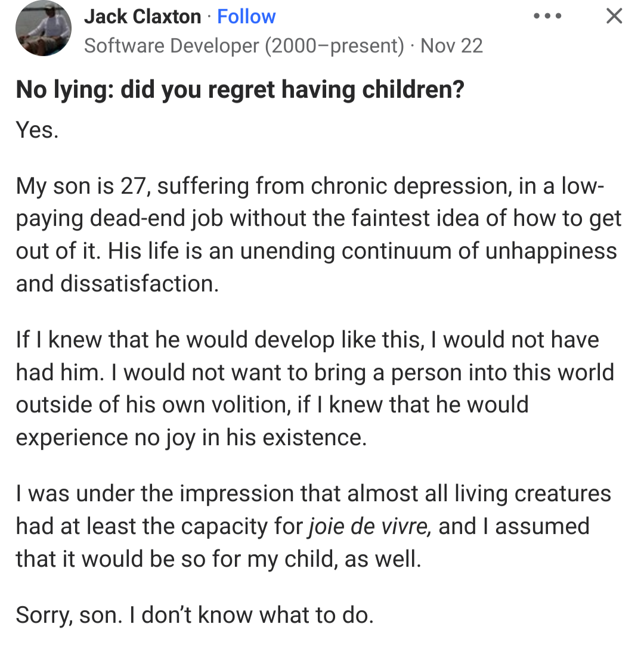Click the paragraph starting "My son is 27"
The image size is (644, 646).
point(318,235)
